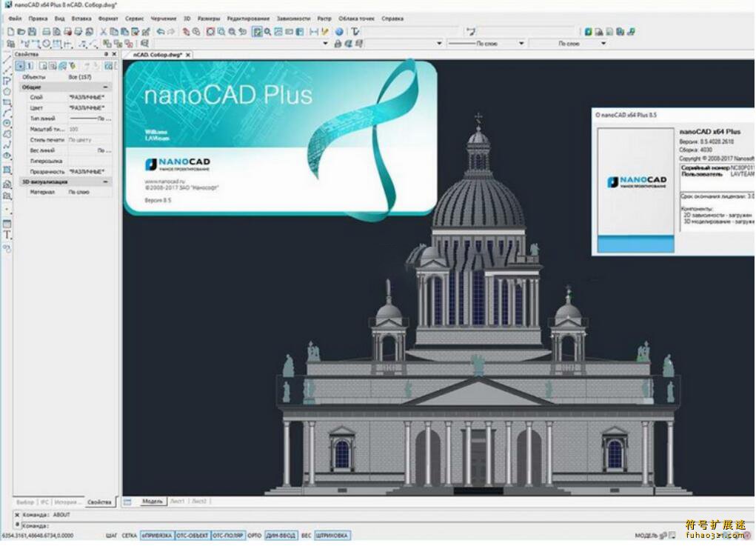The width and height of the screenshot is (756, 546).
Task: Redo the action with the forward arrow
Action: pyautogui.click(x=171, y=32)
